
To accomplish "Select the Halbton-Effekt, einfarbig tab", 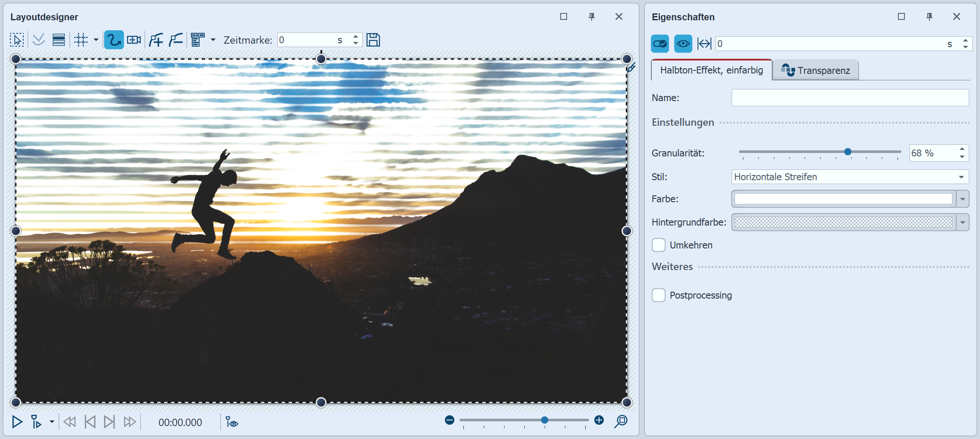I will (711, 70).
